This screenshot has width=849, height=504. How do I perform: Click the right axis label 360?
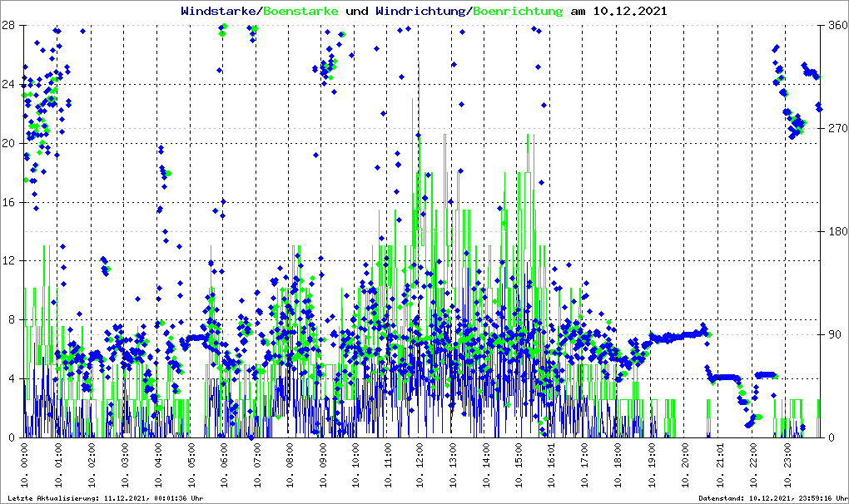837,26
